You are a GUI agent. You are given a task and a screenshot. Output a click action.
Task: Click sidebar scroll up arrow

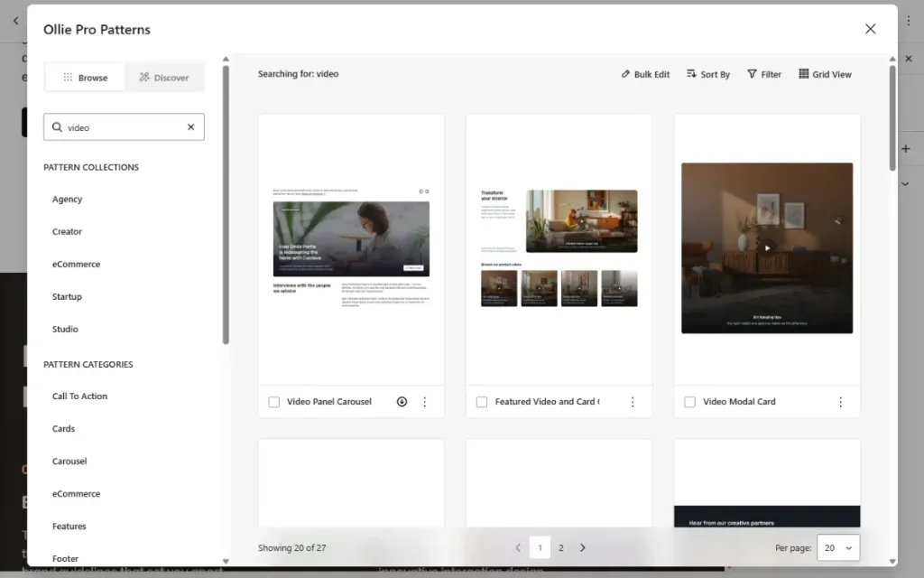(x=226, y=59)
